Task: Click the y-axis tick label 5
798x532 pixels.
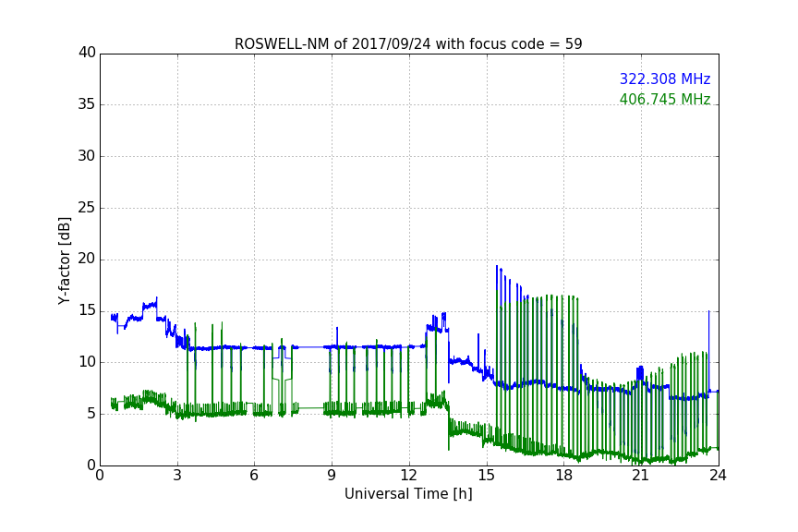Action: (x=91, y=414)
